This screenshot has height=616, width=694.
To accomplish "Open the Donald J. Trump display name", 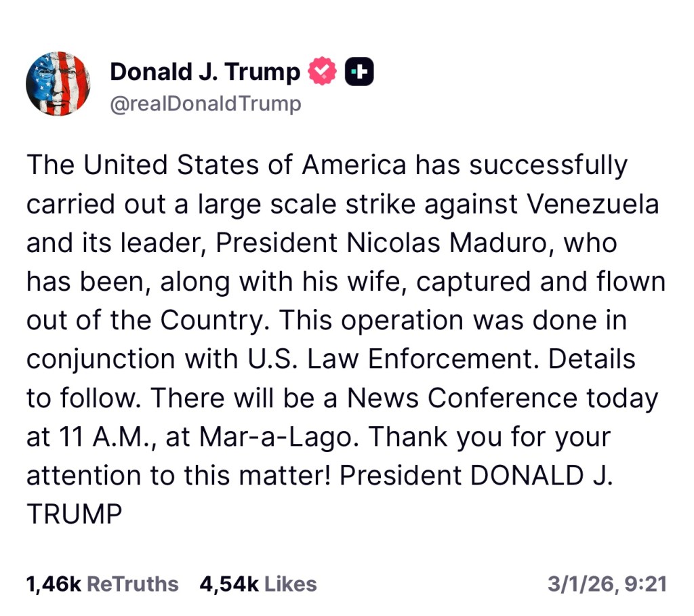I will (x=205, y=72).
